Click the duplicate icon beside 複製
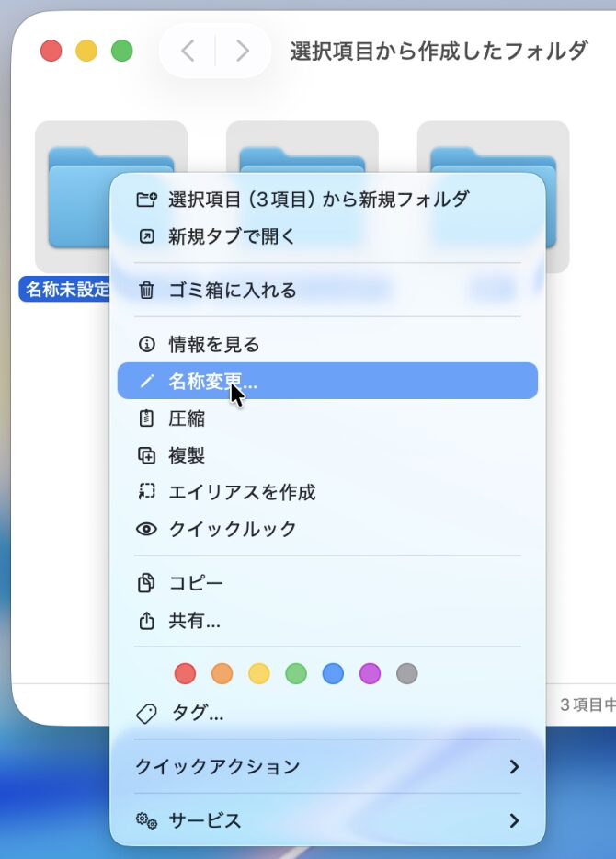 [146, 455]
